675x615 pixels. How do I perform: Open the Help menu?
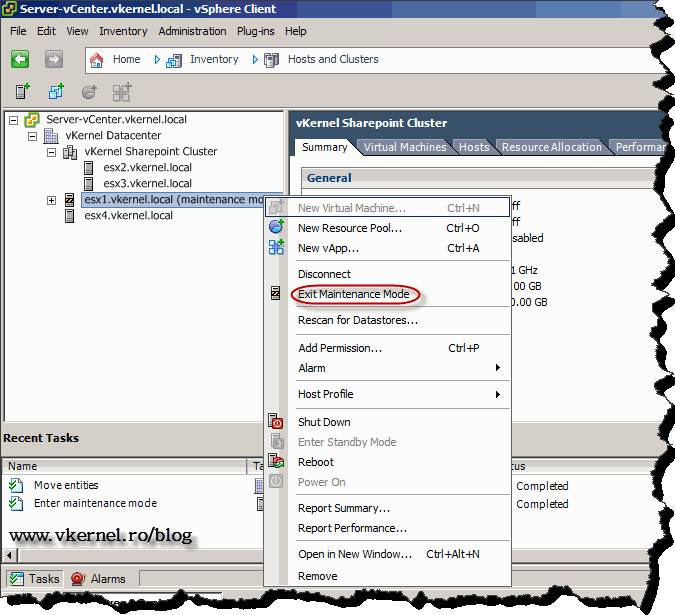[x=295, y=31]
